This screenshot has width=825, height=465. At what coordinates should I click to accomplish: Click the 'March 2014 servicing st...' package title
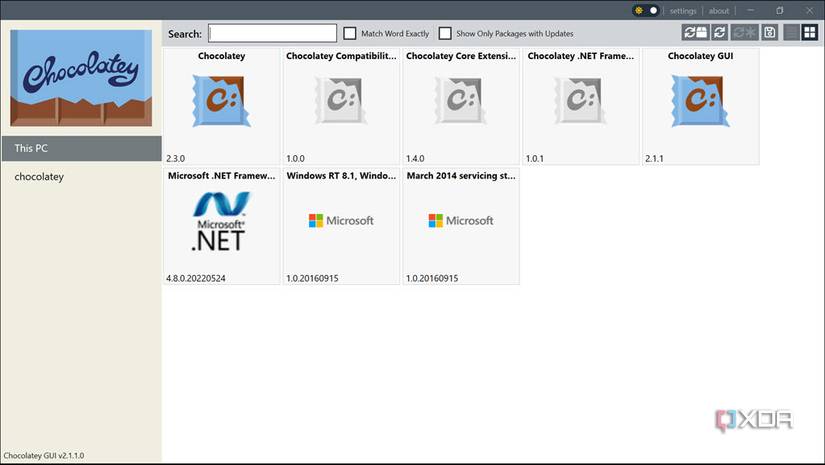(461, 176)
